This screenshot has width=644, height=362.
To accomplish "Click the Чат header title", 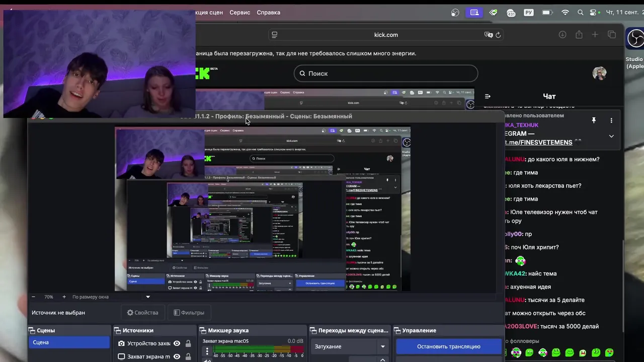I will (549, 97).
